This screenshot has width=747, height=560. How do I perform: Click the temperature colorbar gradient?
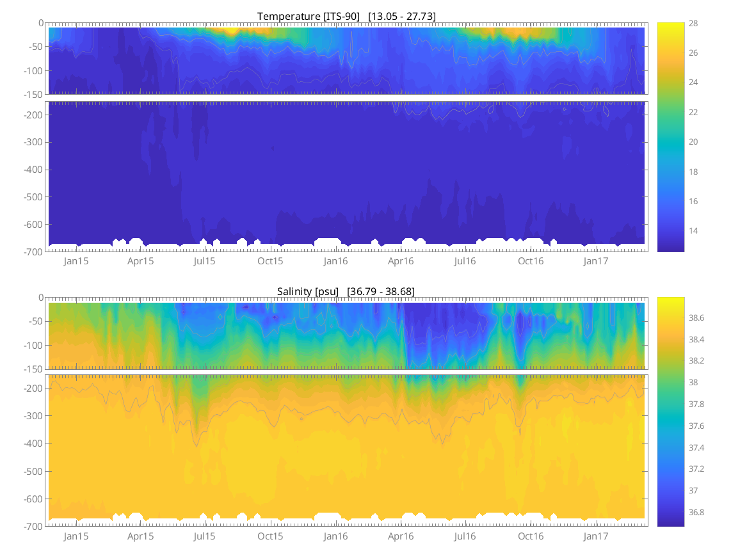click(x=670, y=137)
